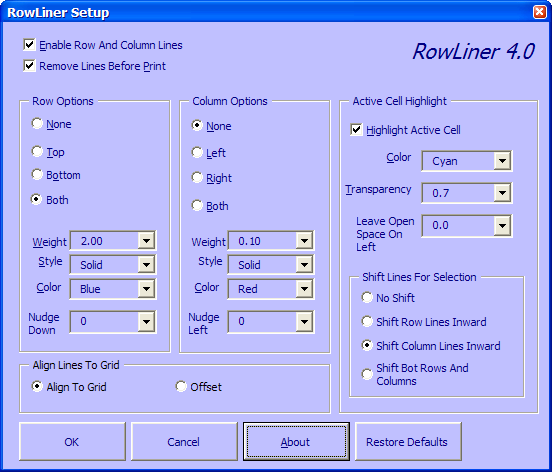Open Row Options Weight dropdown

point(146,241)
